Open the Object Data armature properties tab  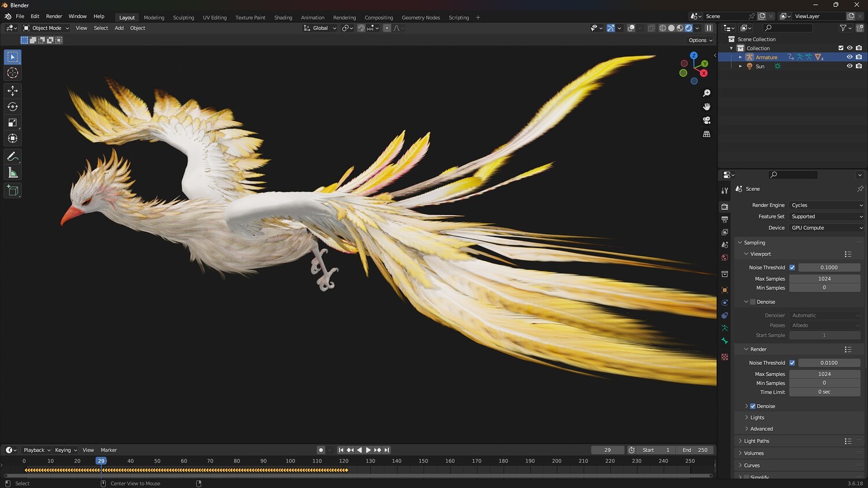724,328
